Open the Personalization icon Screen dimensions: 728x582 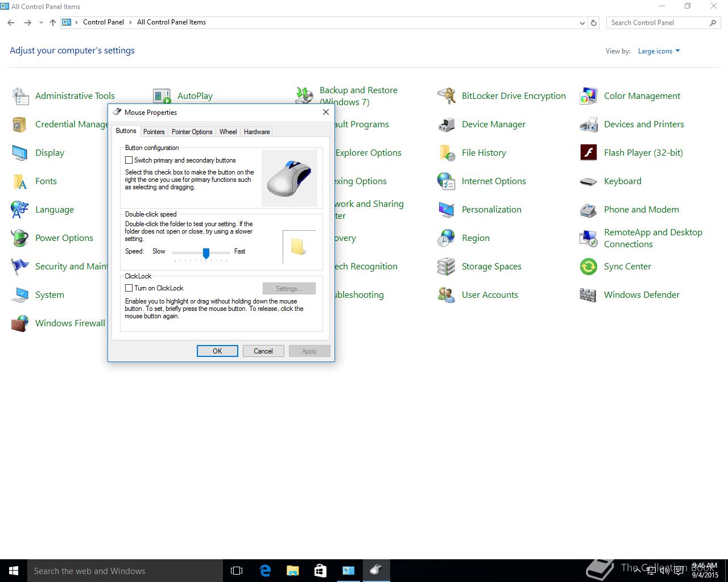pyautogui.click(x=446, y=210)
